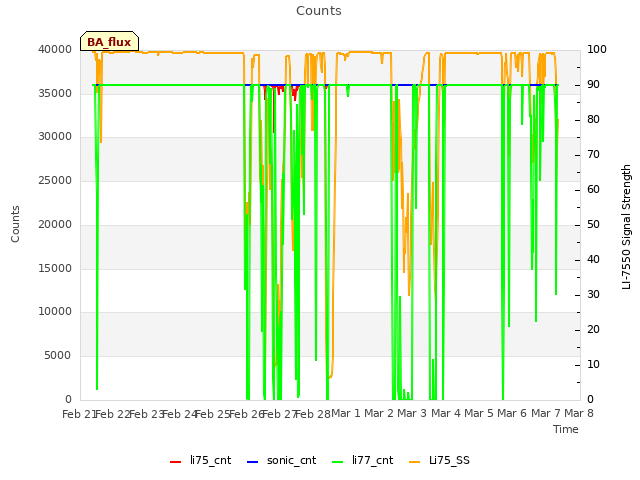This screenshot has height=480, width=640.
Task: Click the 30000 tick label
Action: tap(55, 136)
